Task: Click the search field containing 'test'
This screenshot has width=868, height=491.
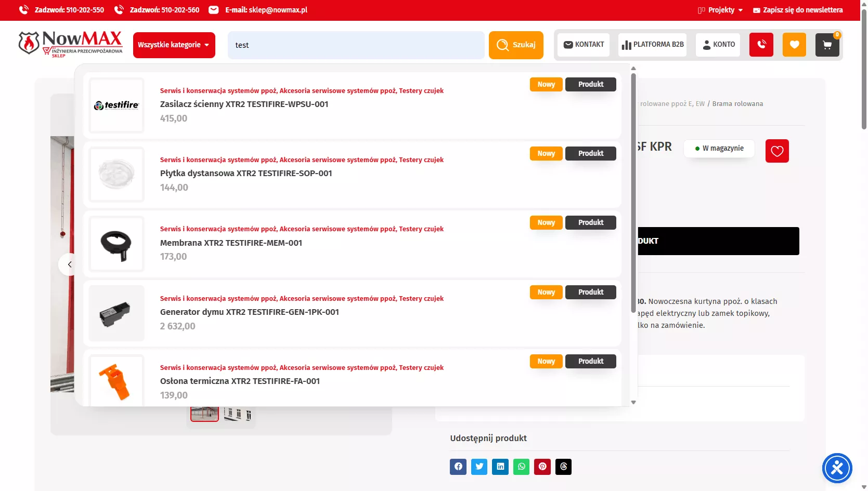Action: [356, 45]
